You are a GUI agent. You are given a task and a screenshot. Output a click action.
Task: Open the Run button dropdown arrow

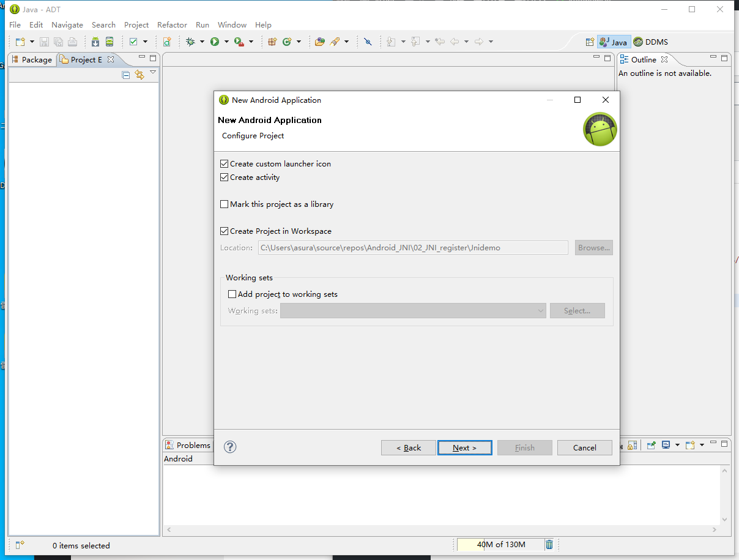226,42
